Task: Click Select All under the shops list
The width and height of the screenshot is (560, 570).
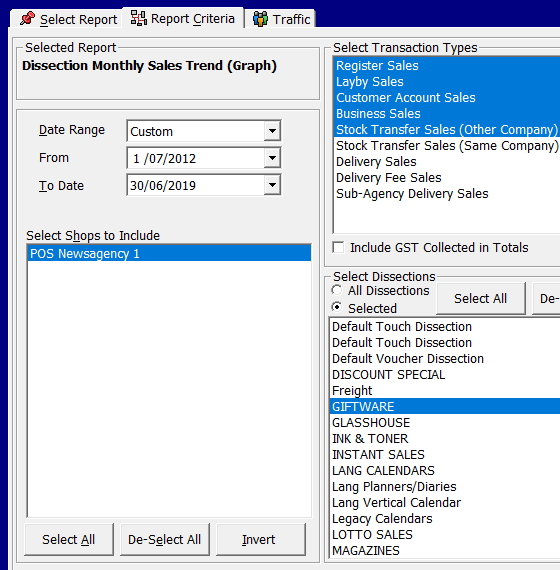Action: (69, 539)
